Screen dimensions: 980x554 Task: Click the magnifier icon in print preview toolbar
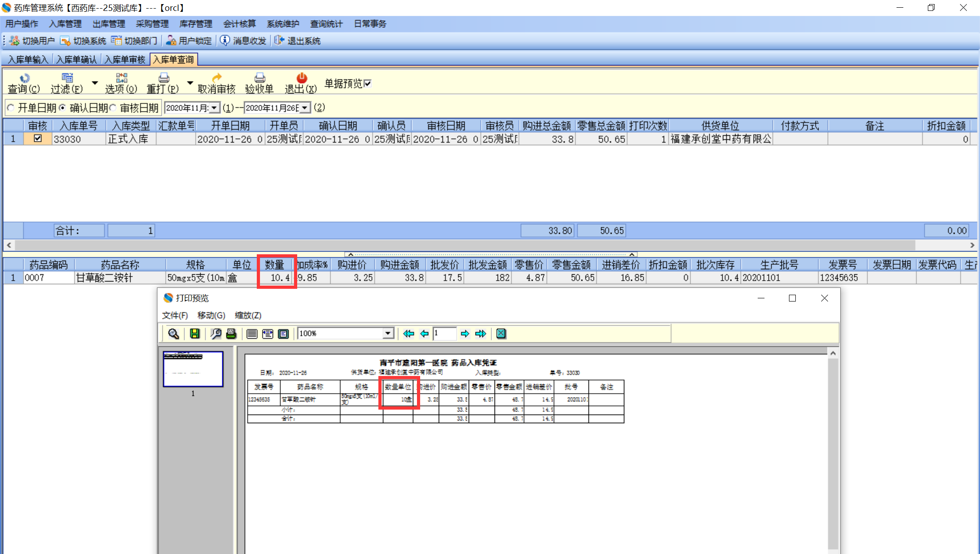173,334
